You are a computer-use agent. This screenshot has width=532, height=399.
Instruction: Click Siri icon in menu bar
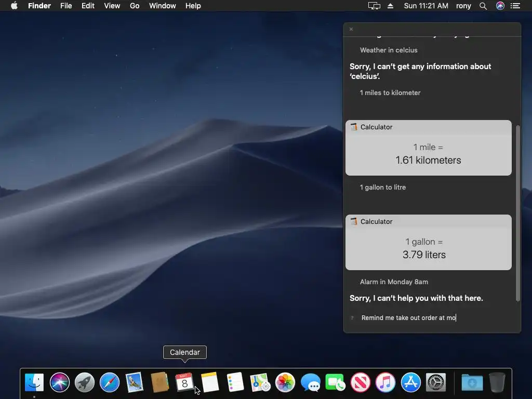click(x=500, y=6)
